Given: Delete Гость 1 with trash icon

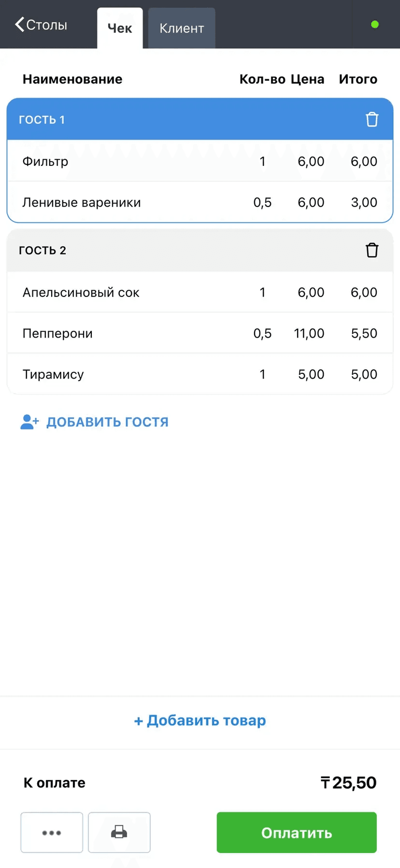Looking at the screenshot, I should pyautogui.click(x=371, y=119).
